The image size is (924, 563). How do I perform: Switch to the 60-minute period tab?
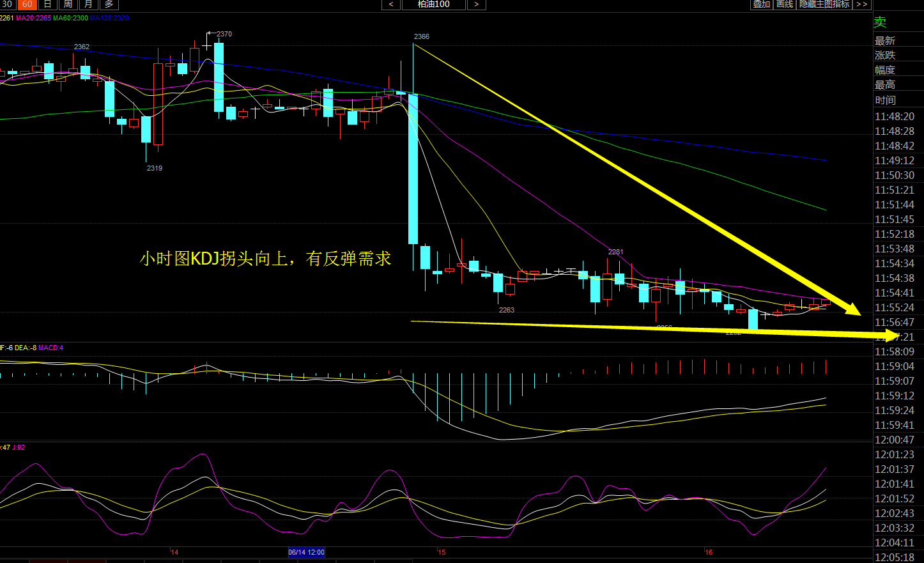coord(27,4)
